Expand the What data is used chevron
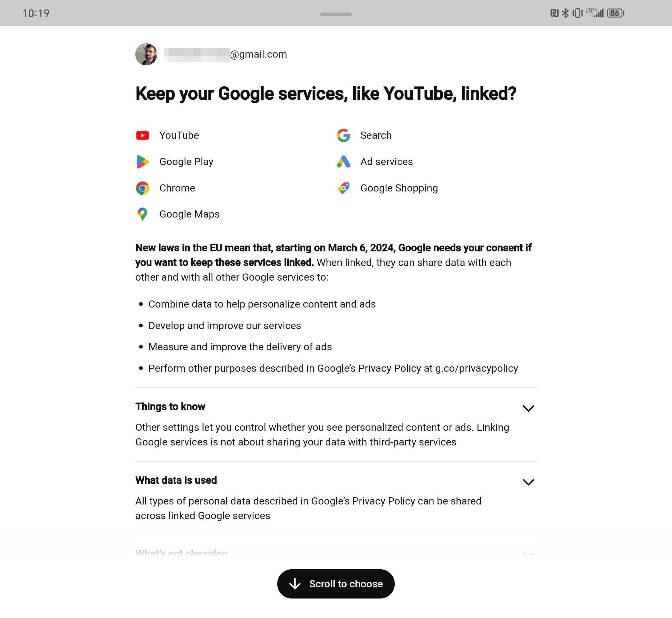 click(x=528, y=482)
